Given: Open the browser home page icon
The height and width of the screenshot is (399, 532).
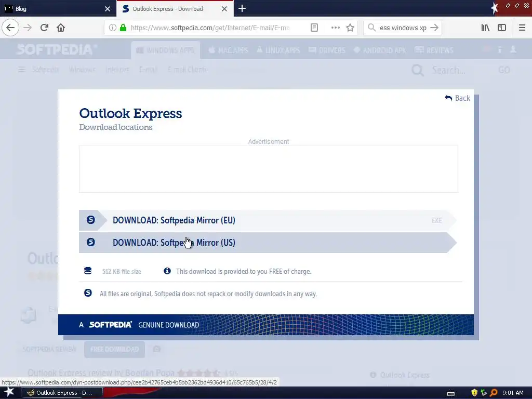Looking at the screenshot, I should click(61, 28).
